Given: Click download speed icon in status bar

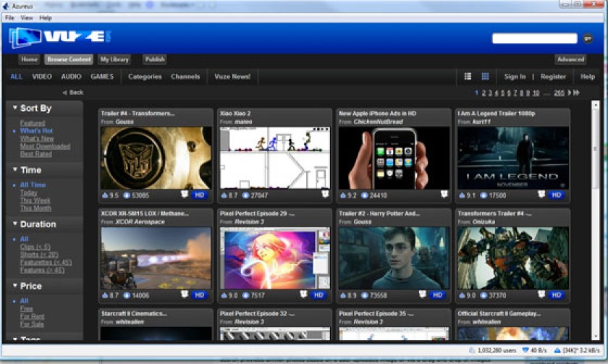Looking at the screenshot, I should point(525,350).
